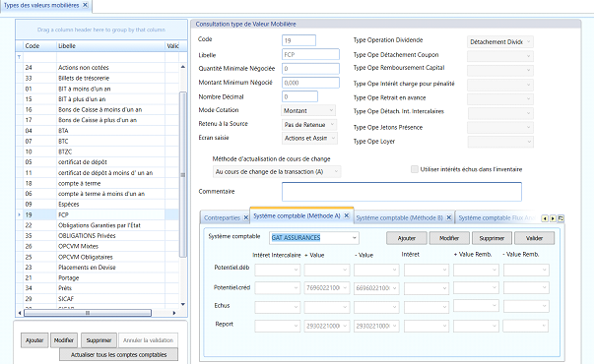Close the Contreparties tab
This screenshot has width=595, height=364.
[x=245, y=217]
